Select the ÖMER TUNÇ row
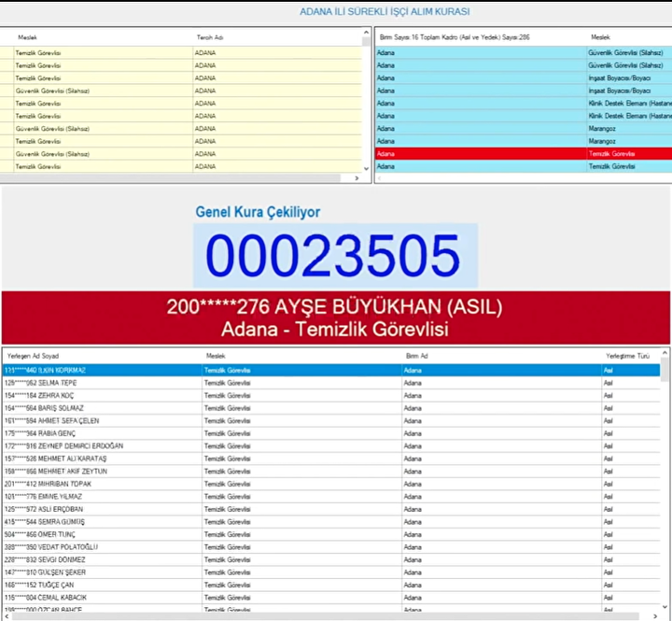 (x=331, y=534)
